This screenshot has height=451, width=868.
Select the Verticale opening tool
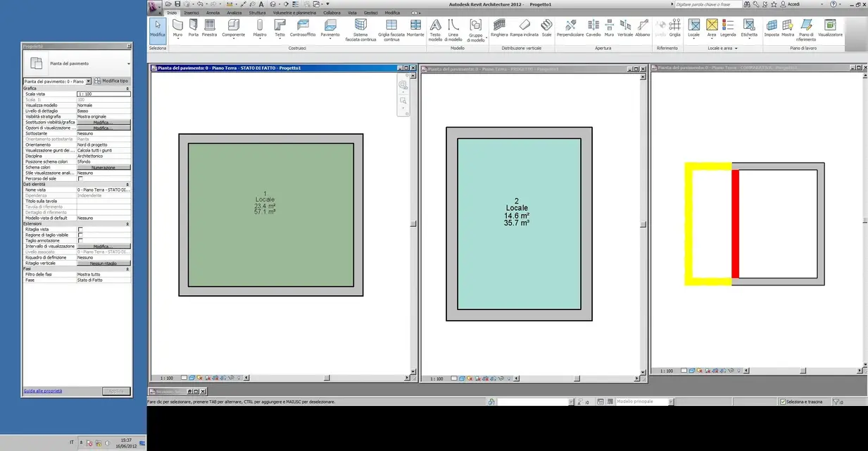click(x=625, y=28)
